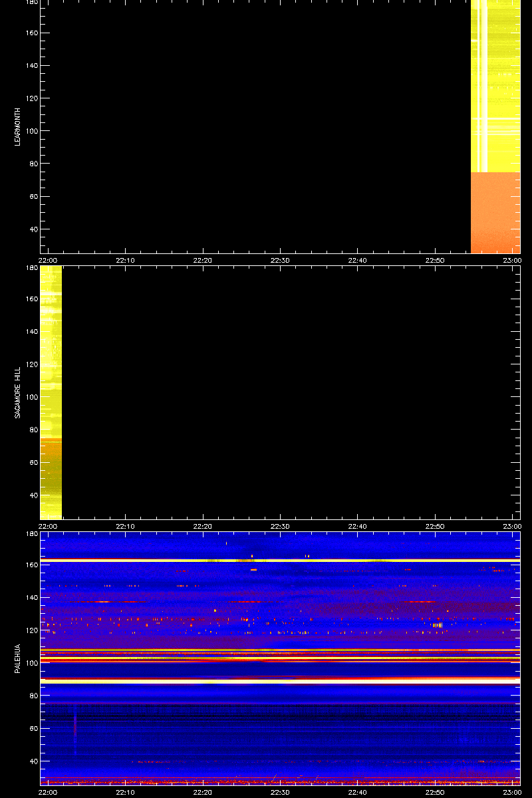Click the 22:30 label under Sagamore Hill panel
532x798 pixels.
pos(280,527)
